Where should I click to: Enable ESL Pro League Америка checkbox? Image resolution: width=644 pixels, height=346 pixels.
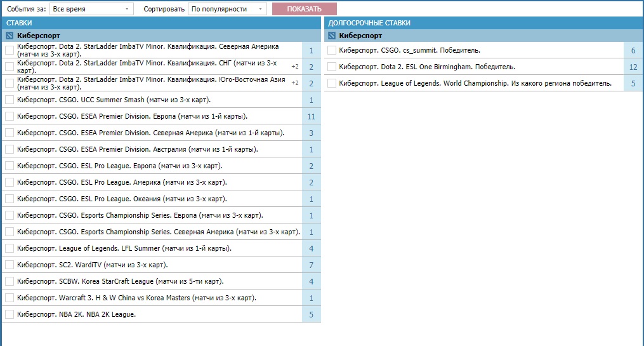click(10, 182)
